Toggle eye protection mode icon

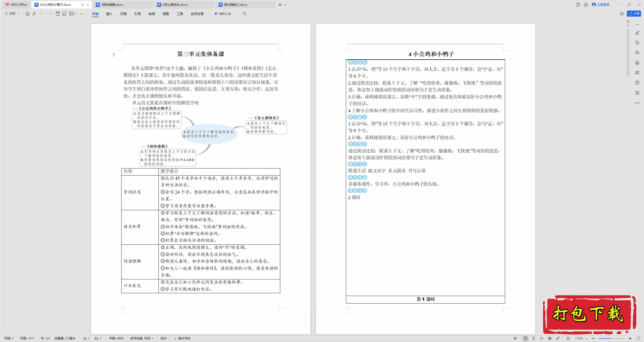point(515,338)
